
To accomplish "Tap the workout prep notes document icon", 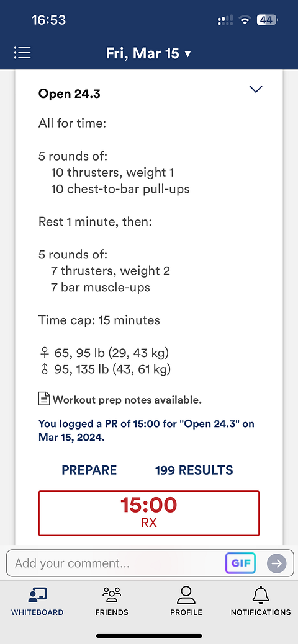I will [44, 399].
